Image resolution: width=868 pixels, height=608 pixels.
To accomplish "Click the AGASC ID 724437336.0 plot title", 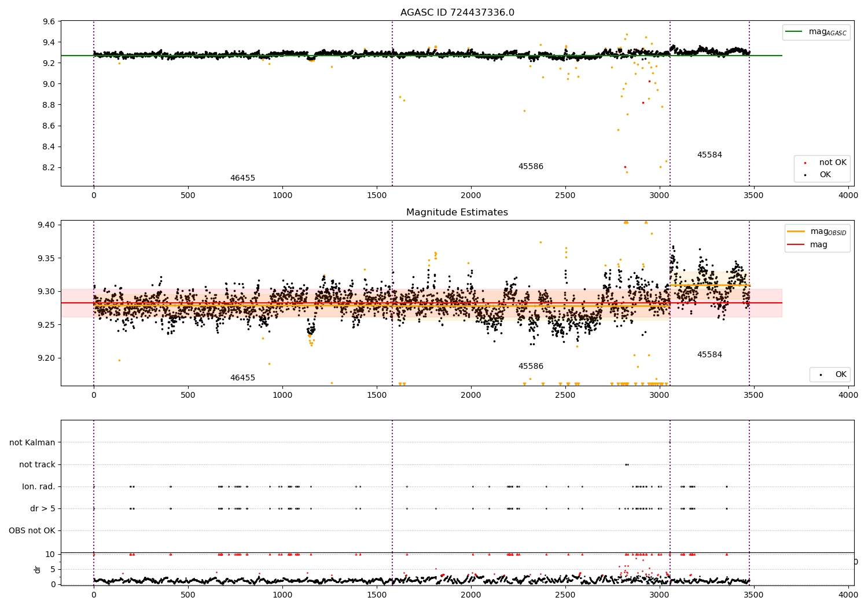I will tap(457, 13).
